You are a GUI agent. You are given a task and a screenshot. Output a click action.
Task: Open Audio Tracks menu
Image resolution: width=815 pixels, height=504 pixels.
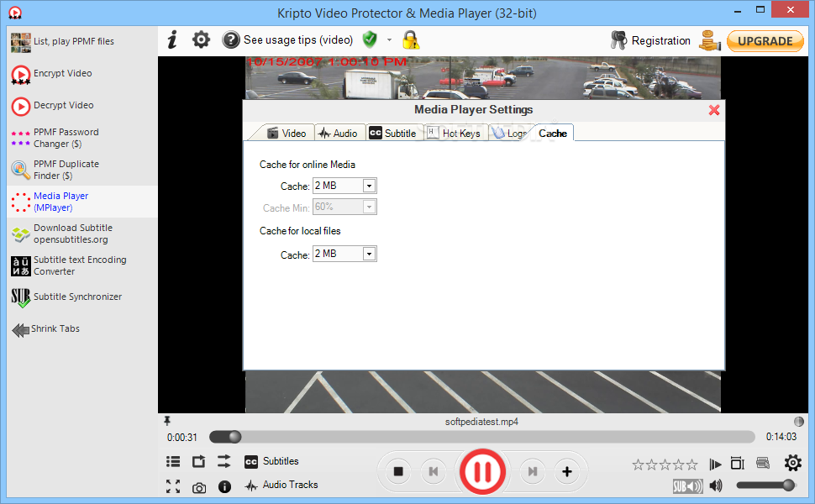(281, 485)
